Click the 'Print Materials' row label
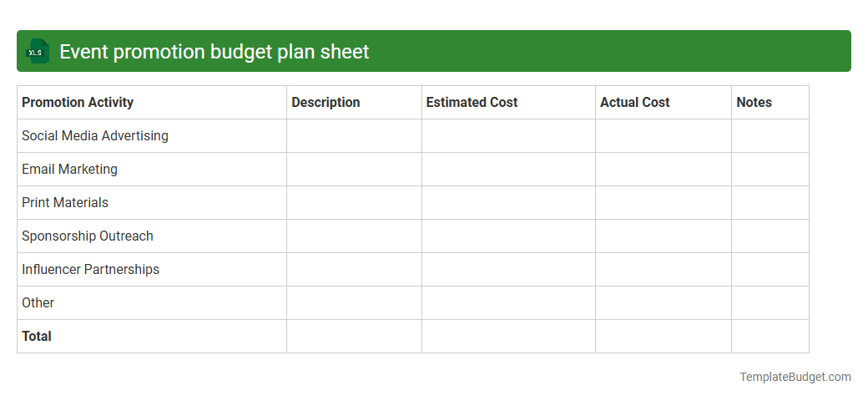This screenshot has height=401, width=868. click(x=65, y=203)
